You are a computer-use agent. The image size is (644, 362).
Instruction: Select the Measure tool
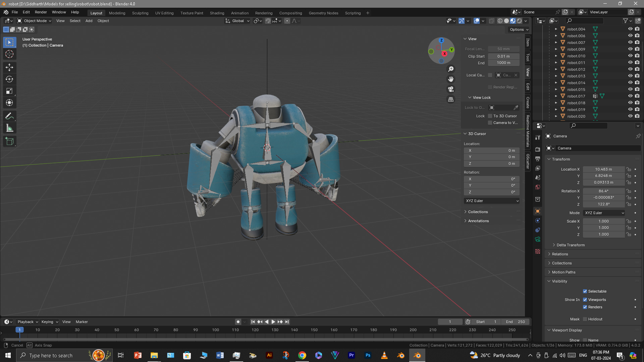click(9, 128)
